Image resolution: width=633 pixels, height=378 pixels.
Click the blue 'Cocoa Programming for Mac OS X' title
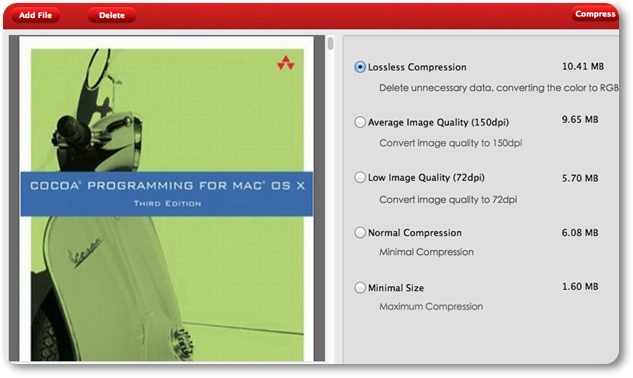tap(168, 186)
